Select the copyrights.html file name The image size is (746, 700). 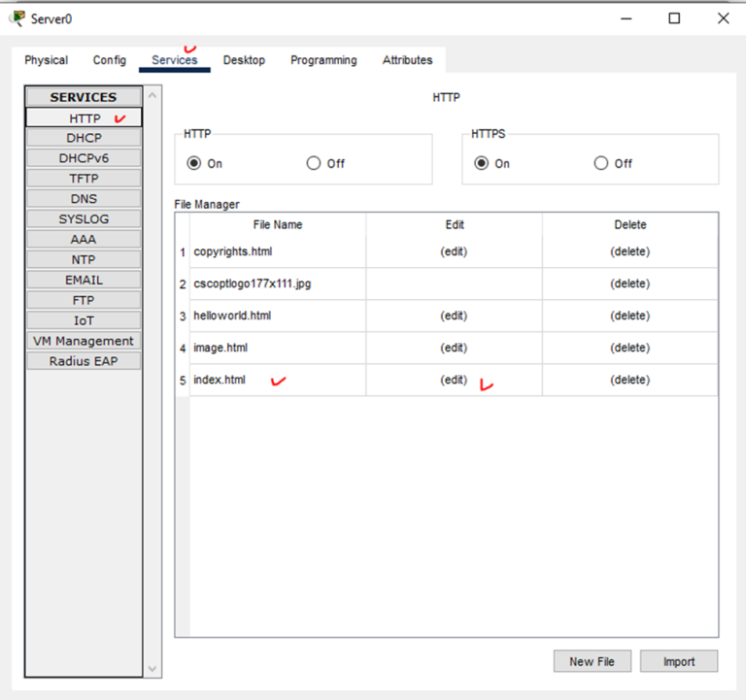point(233,251)
